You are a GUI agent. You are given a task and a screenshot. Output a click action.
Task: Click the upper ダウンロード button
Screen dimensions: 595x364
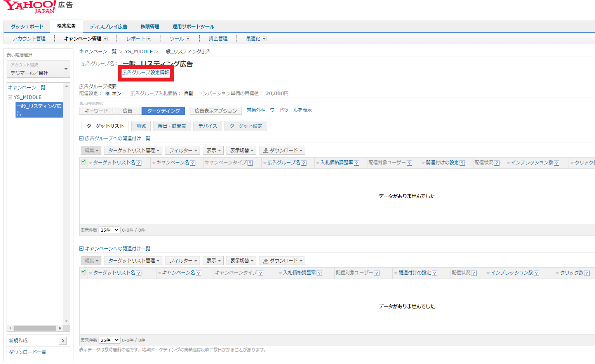point(282,151)
